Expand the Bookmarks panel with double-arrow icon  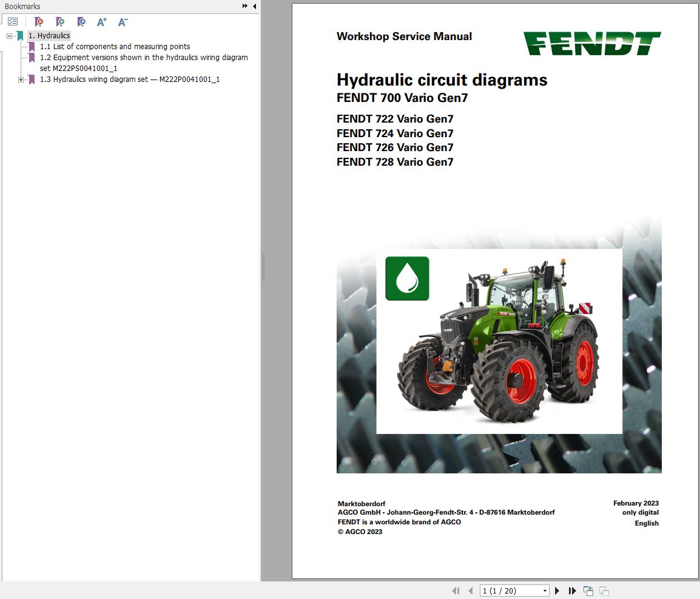click(244, 6)
